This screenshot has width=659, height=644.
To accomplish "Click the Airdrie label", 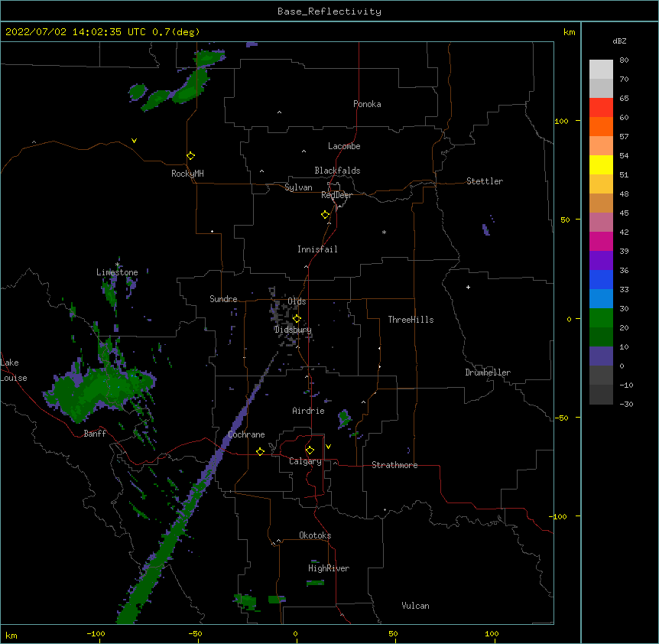I will (x=309, y=411).
